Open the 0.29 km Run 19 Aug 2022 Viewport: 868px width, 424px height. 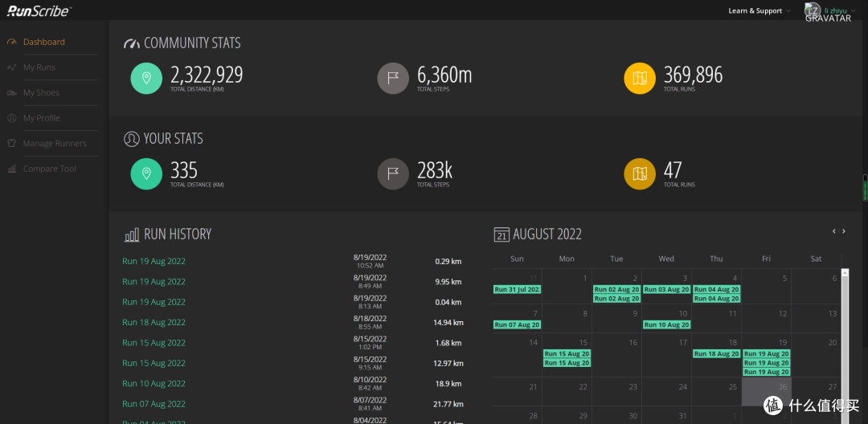154,262
